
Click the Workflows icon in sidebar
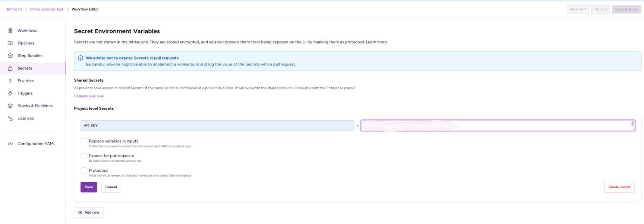click(10, 31)
